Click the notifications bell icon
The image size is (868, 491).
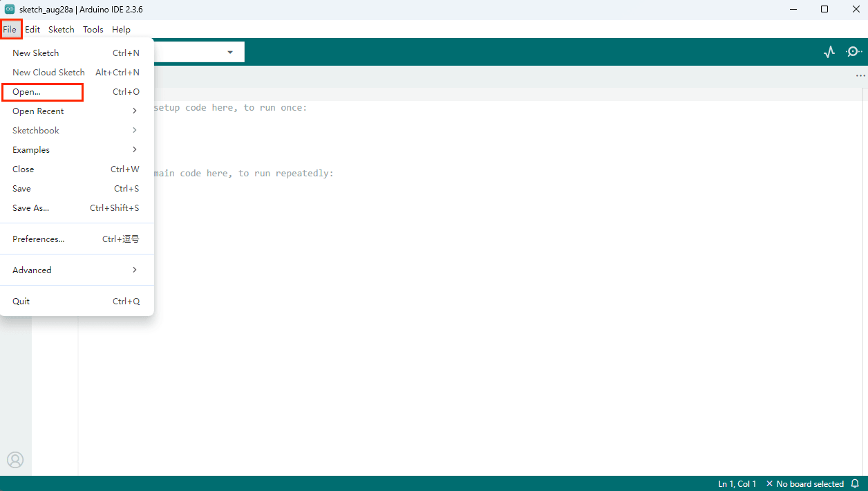pyautogui.click(x=856, y=483)
